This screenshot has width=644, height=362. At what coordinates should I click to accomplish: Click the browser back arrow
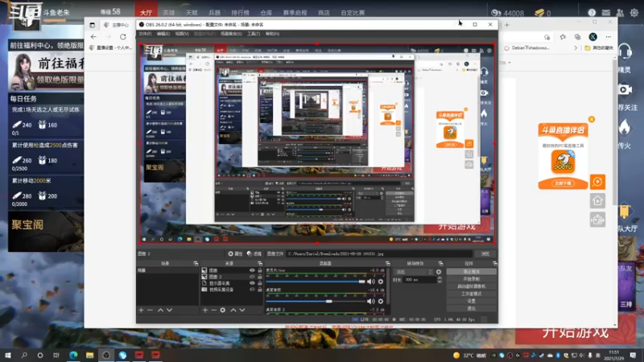click(93, 37)
